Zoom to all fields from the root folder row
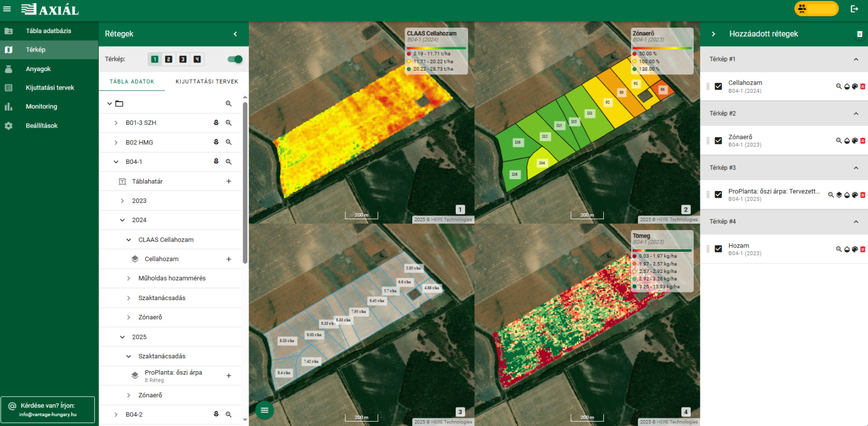 point(228,104)
